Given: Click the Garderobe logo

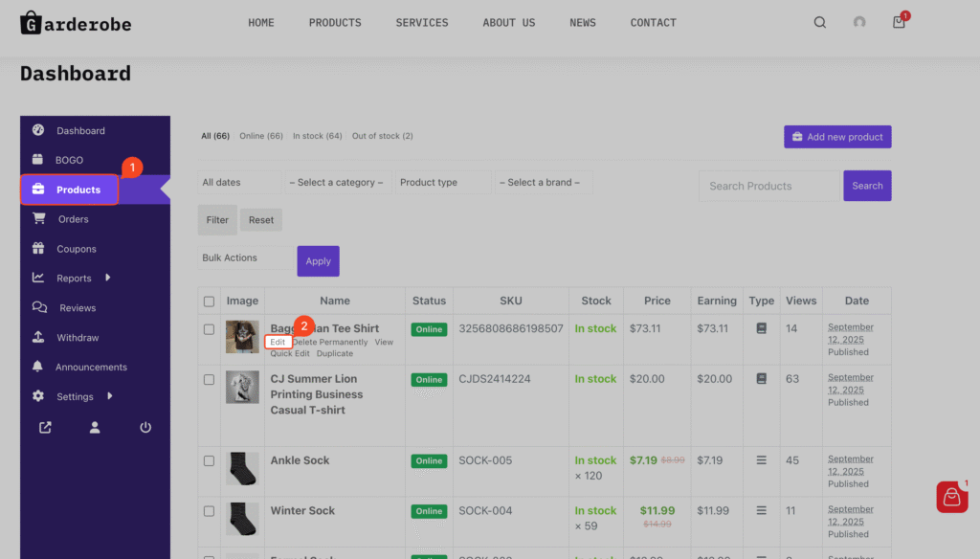Looking at the screenshot, I should coord(76,23).
